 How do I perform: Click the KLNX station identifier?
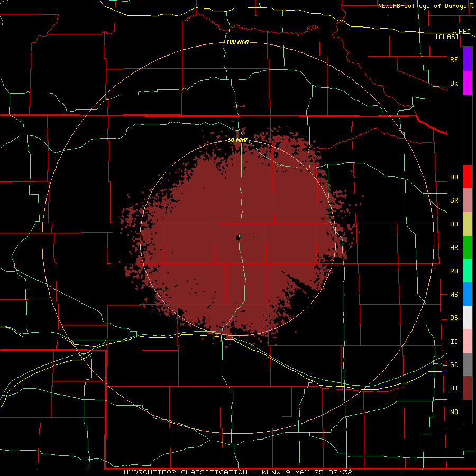[271, 472]
